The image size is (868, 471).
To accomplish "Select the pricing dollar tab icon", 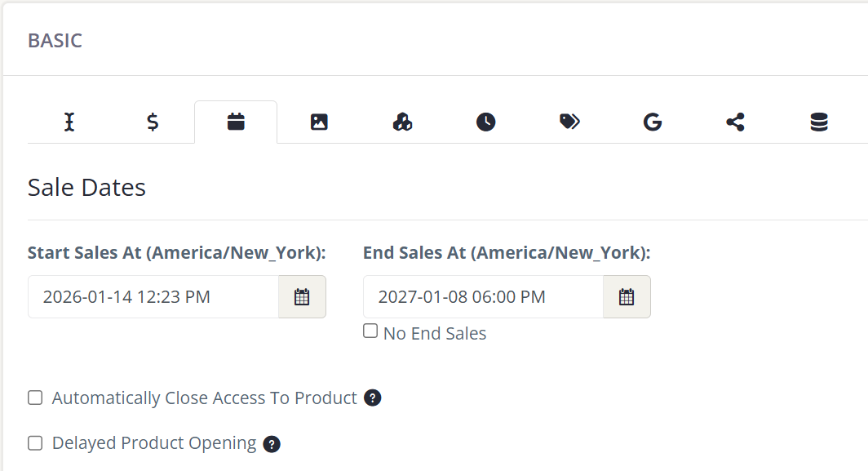I will click(x=152, y=121).
